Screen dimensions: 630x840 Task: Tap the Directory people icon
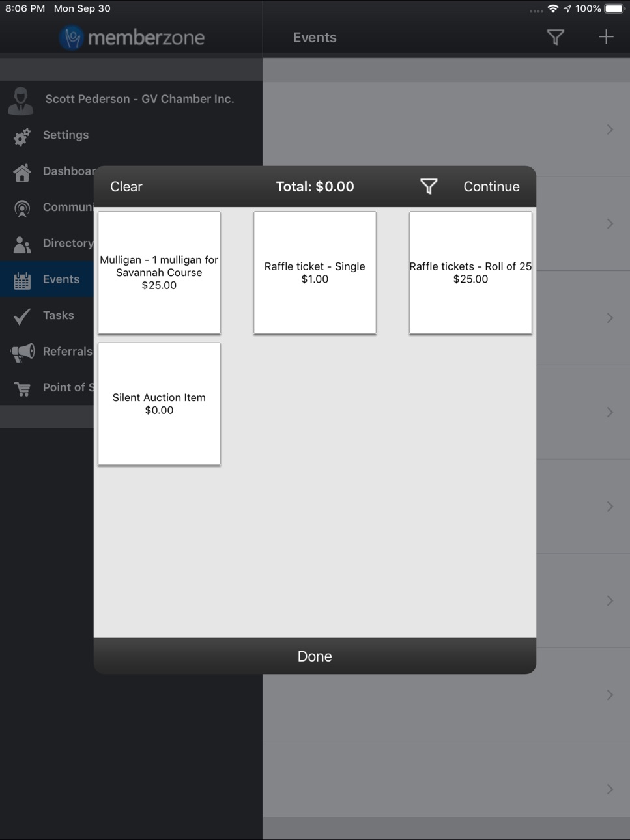click(22, 244)
